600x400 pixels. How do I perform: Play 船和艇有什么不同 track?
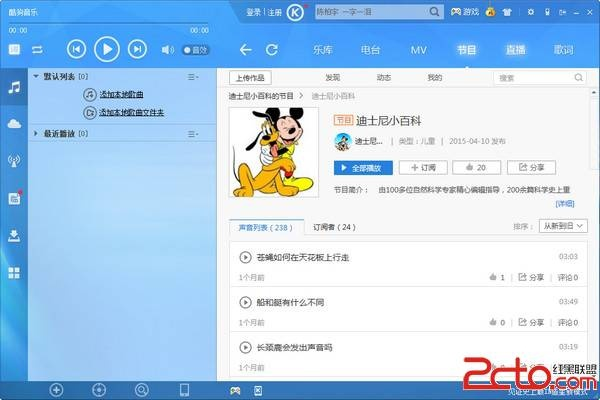coord(245,302)
